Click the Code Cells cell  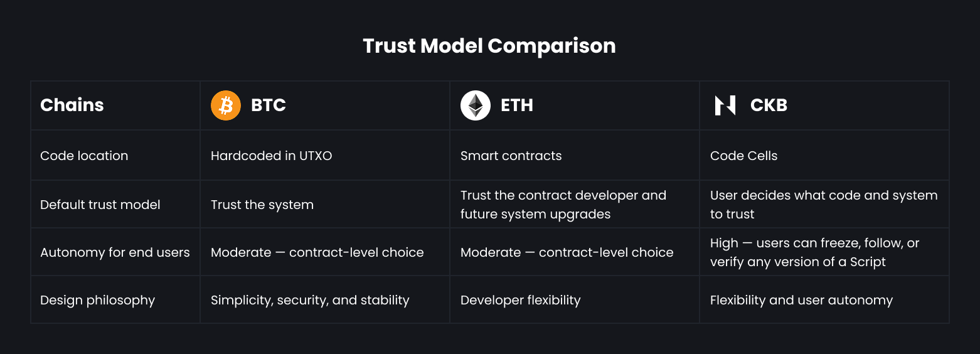[x=824, y=156]
